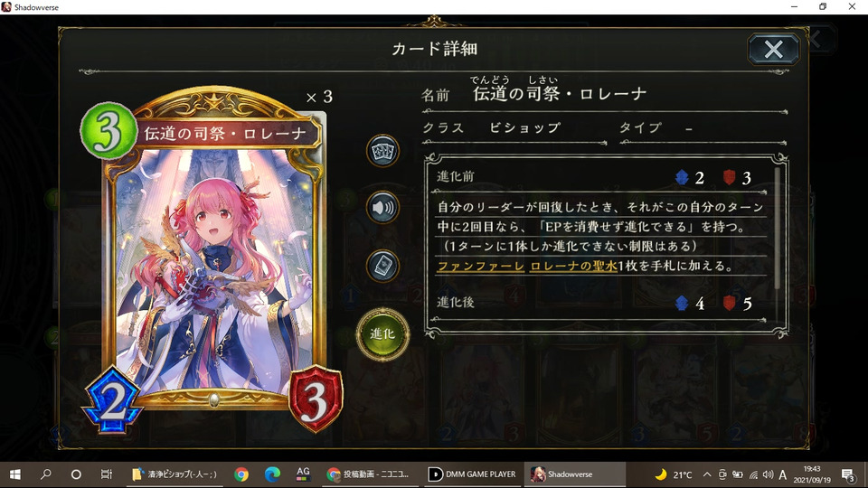Close the card details dialog
The height and width of the screenshot is (488, 868).
(x=773, y=49)
